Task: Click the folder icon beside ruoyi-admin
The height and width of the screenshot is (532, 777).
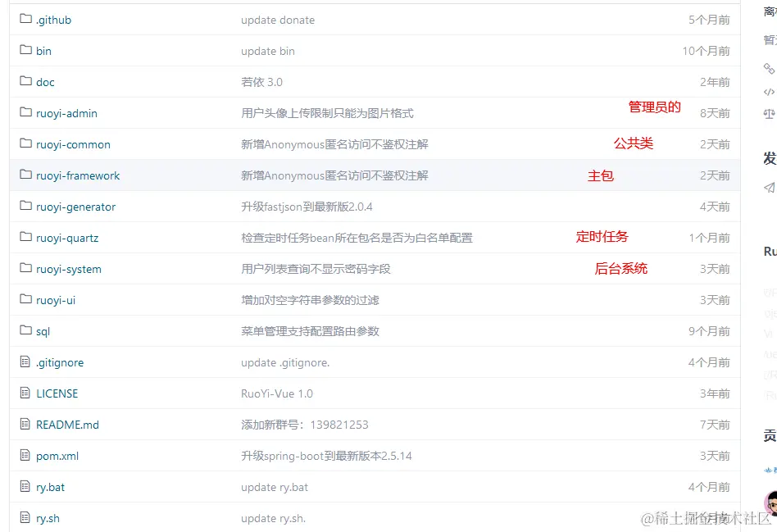Action: coord(25,113)
